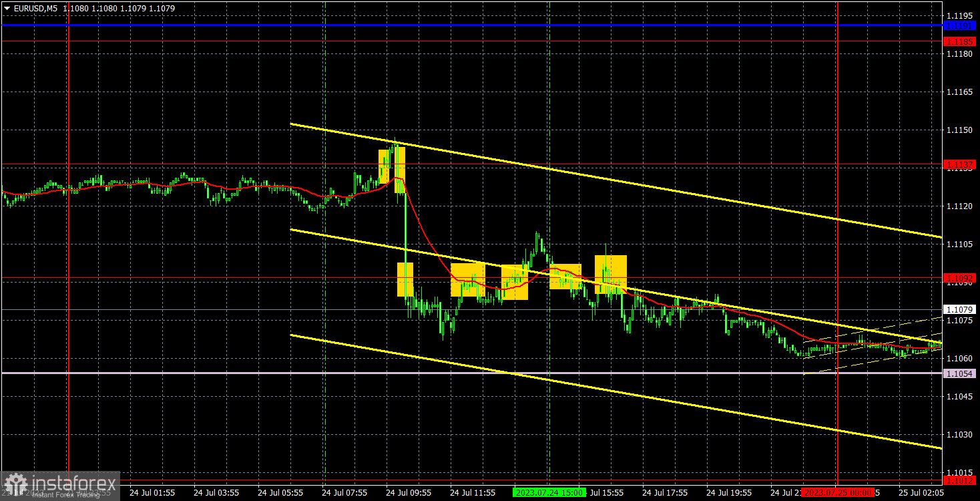This screenshot has height=501, width=980.
Task: Click the 1.1150 price axis value
Action: (960, 130)
